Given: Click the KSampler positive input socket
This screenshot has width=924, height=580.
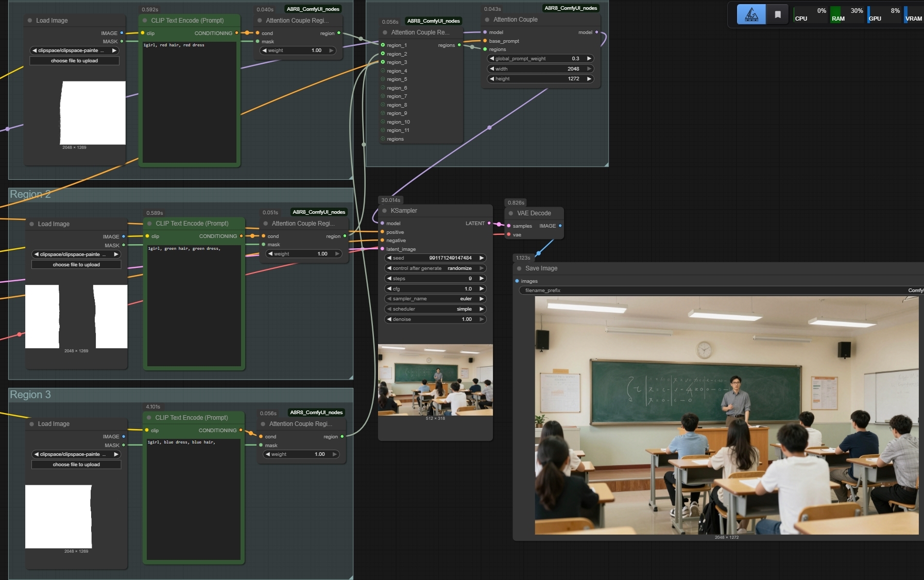Looking at the screenshot, I should click(x=382, y=232).
